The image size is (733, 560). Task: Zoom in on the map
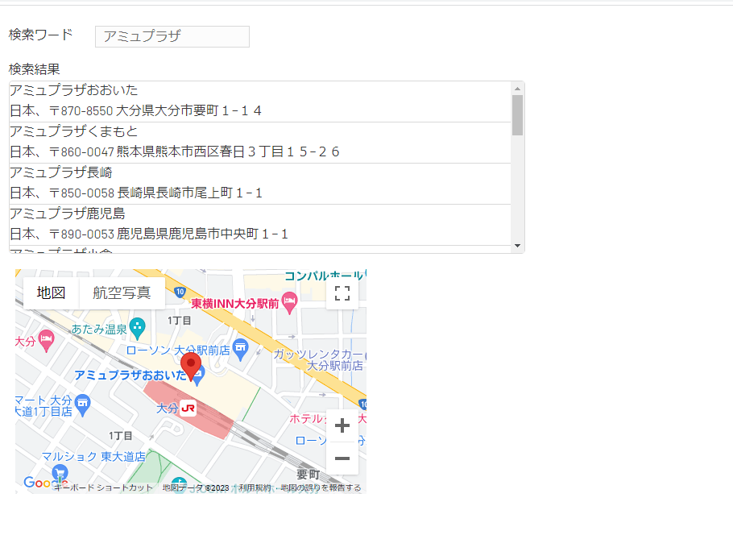point(342,425)
